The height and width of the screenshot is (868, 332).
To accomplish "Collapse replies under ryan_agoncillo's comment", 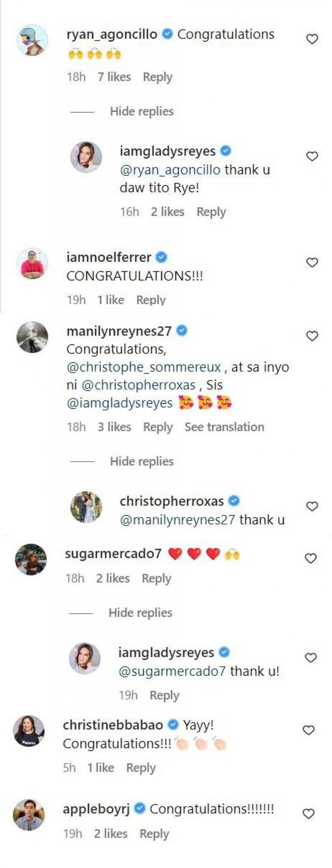I will [x=141, y=111].
